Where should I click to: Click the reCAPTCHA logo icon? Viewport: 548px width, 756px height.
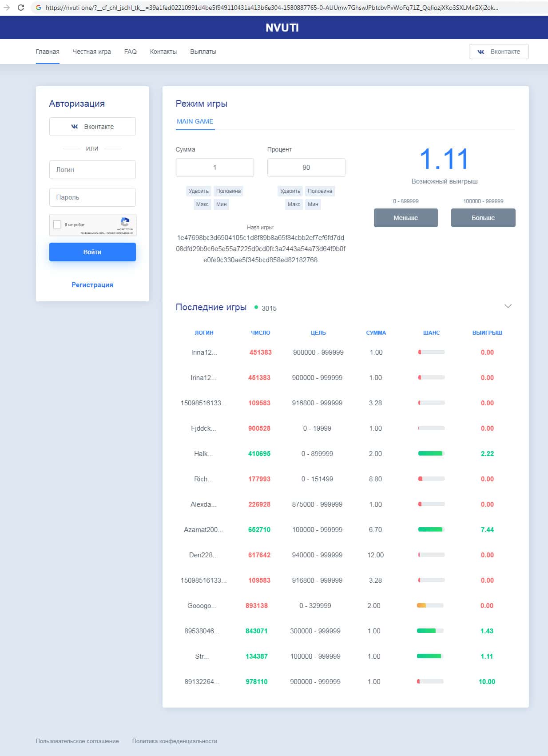[x=125, y=222]
